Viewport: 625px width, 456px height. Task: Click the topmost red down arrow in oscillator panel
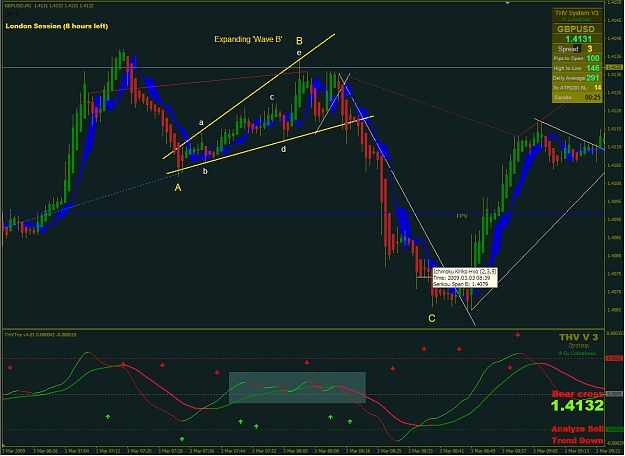click(517, 335)
